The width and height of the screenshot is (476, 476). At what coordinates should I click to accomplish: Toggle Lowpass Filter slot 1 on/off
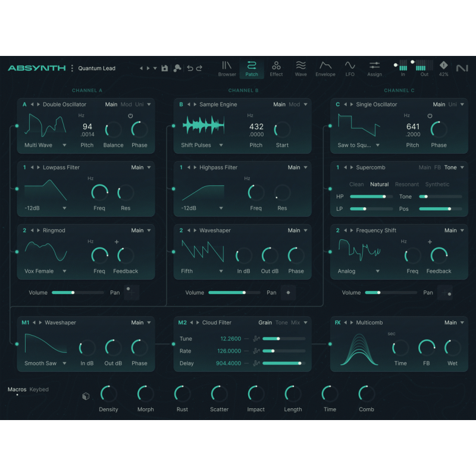[x=24, y=167]
